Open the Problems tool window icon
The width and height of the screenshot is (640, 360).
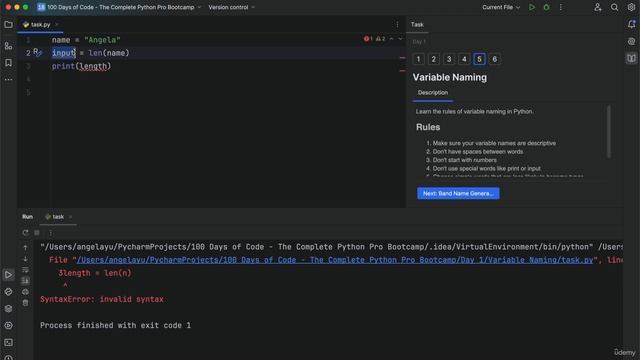8,357
